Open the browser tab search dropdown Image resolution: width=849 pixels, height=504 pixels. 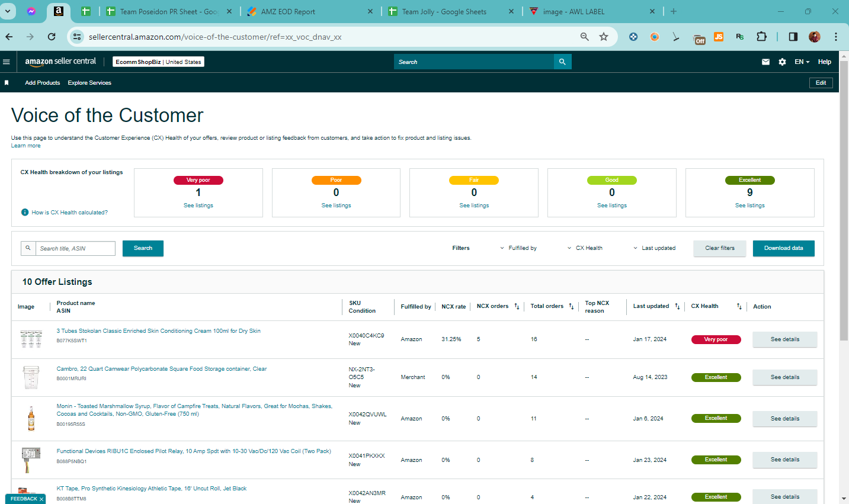coord(8,11)
